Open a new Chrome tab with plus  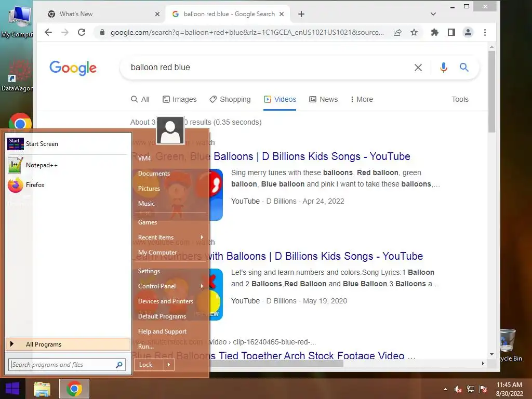pos(301,14)
